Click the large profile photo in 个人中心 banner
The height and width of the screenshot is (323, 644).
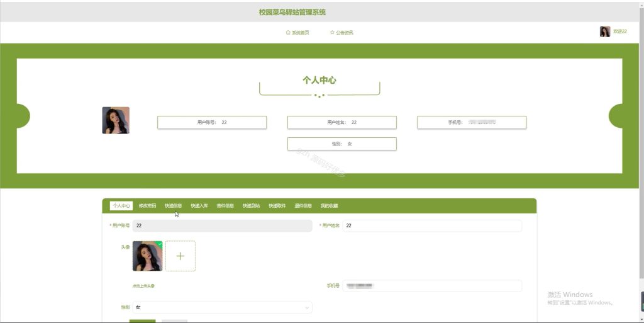pos(116,120)
